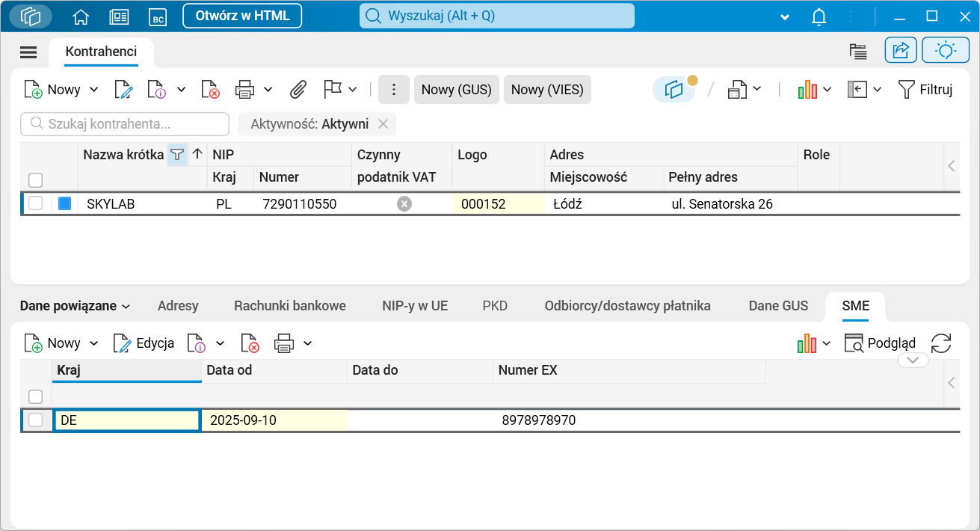The image size is (980, 531).
Task: Click the Nowy (VIES) button
Action: [548, 90]
